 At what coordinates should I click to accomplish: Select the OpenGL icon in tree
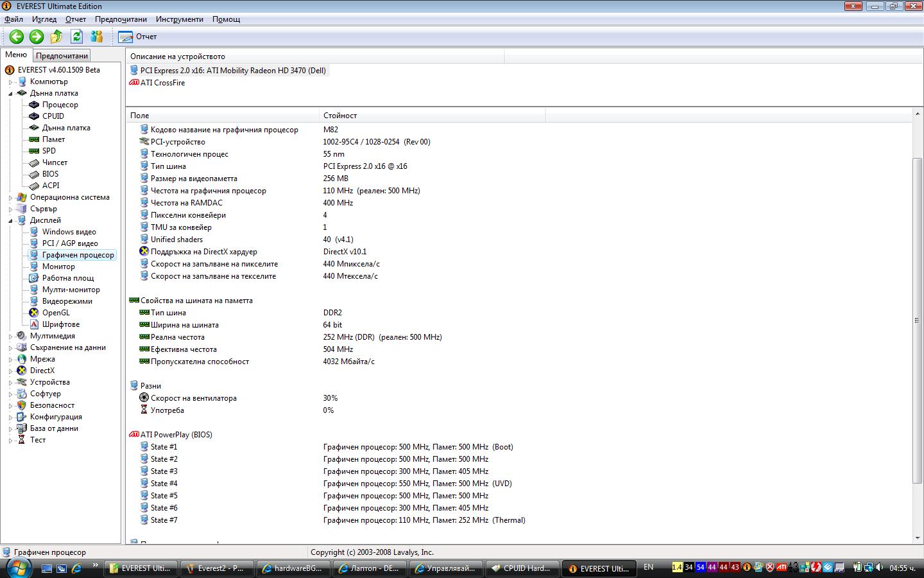click(34, 313)
